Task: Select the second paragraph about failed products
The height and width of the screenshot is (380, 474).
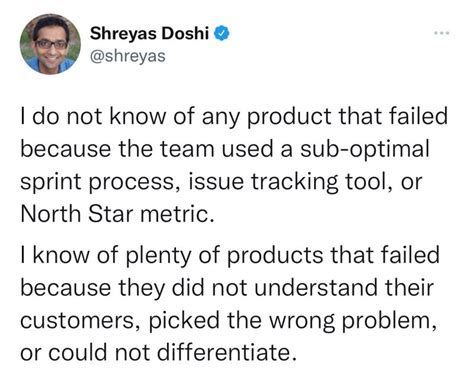Action: click(x=230, y=304)
